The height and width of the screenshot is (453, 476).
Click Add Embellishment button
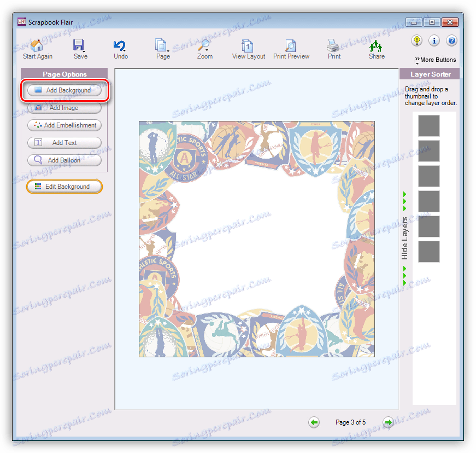(64, 125)
